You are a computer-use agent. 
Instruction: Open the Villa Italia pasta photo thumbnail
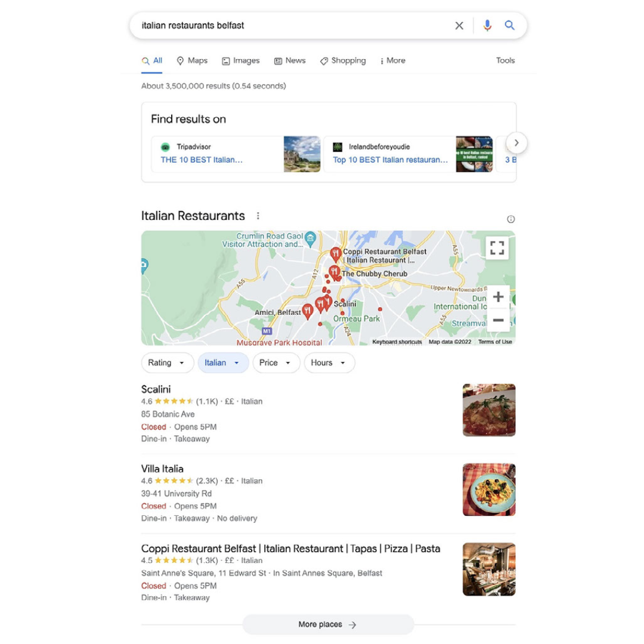coord(489,490)
